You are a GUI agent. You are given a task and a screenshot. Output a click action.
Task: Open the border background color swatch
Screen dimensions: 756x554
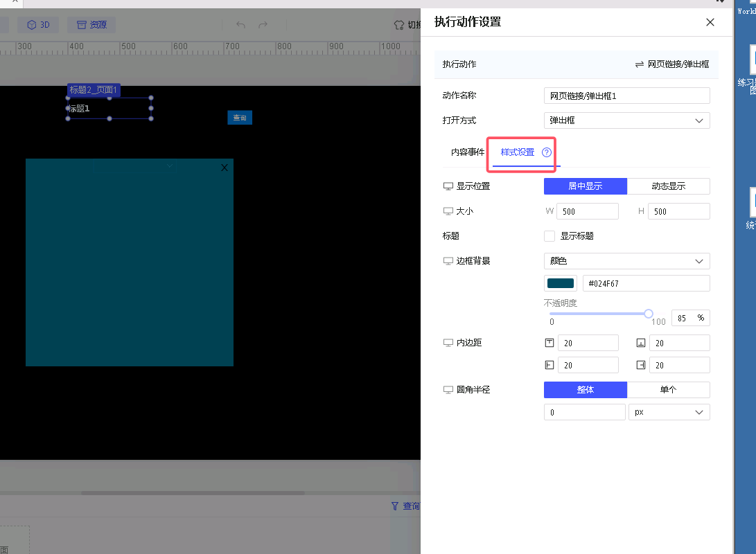click(x=561, y=283)
